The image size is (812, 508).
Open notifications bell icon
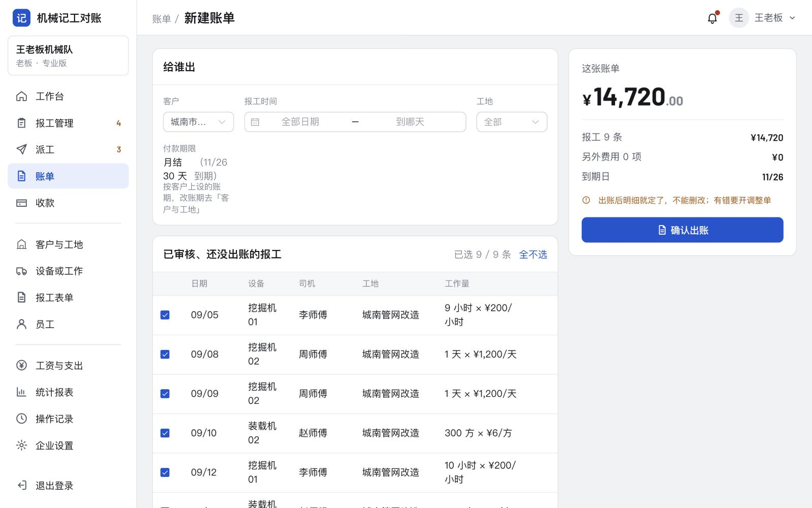click(713, 18)
